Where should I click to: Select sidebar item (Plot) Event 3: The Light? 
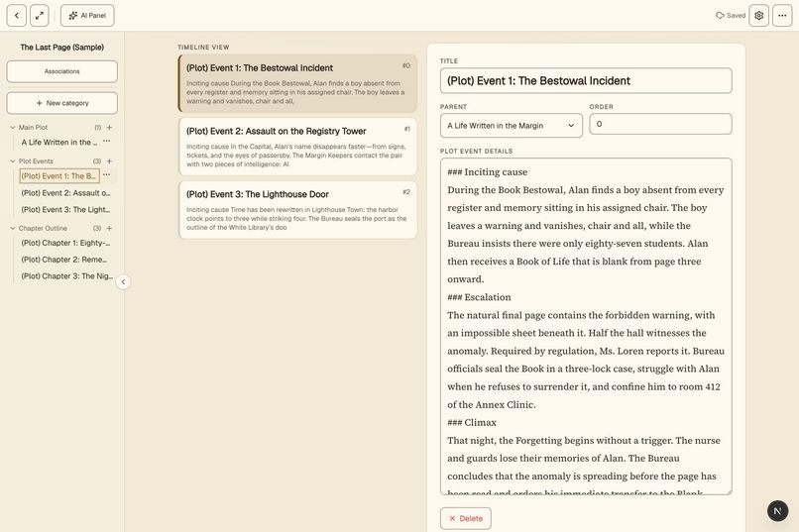65,209
